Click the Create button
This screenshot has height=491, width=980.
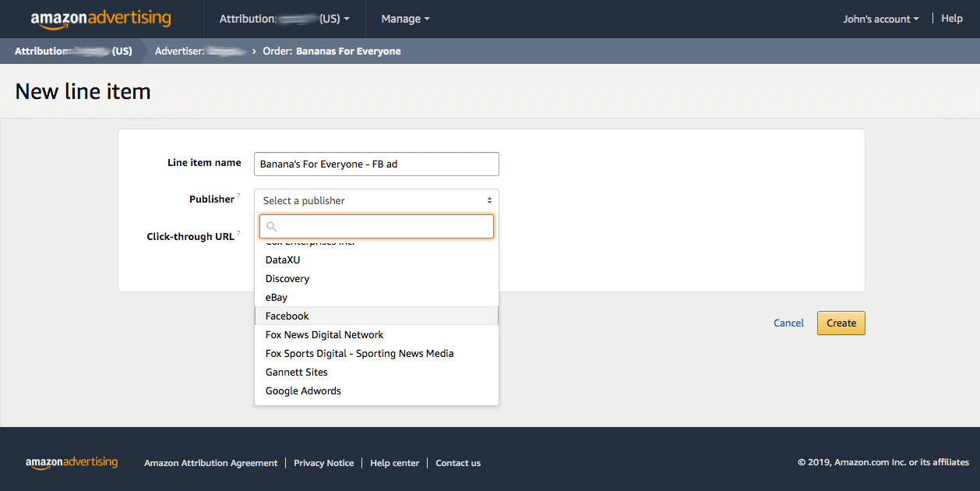(841, 323)
